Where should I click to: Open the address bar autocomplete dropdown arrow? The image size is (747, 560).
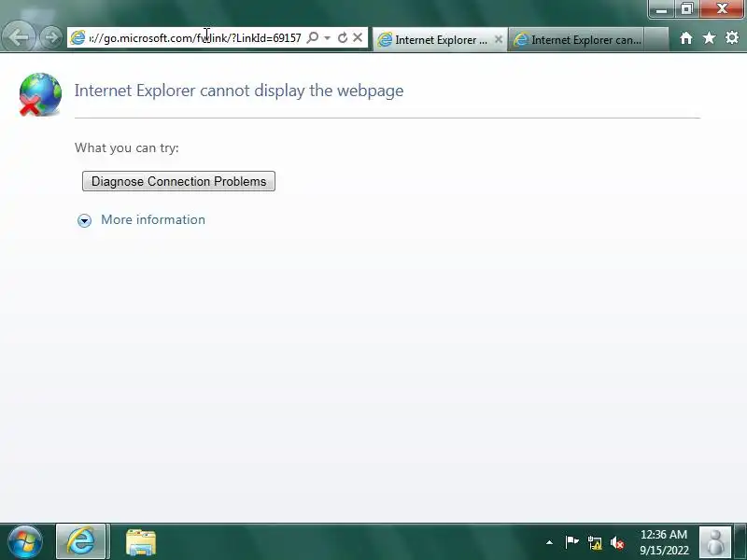[328, 37]
